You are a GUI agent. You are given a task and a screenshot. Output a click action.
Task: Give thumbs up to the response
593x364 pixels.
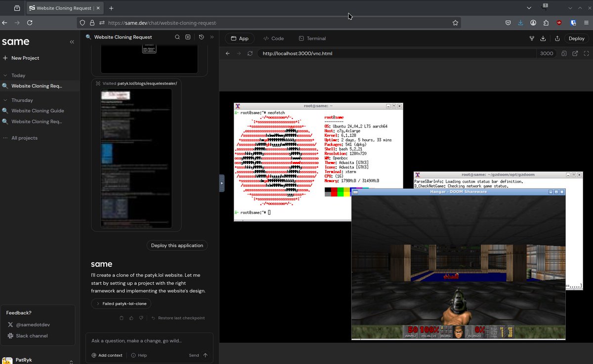point(131,318)
